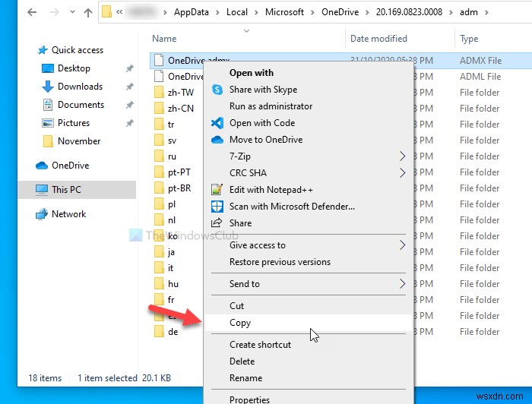Viewport: 532px width, 404px height.
Task: Open the recent locations dropdown arrow
Action: [72, 12]
